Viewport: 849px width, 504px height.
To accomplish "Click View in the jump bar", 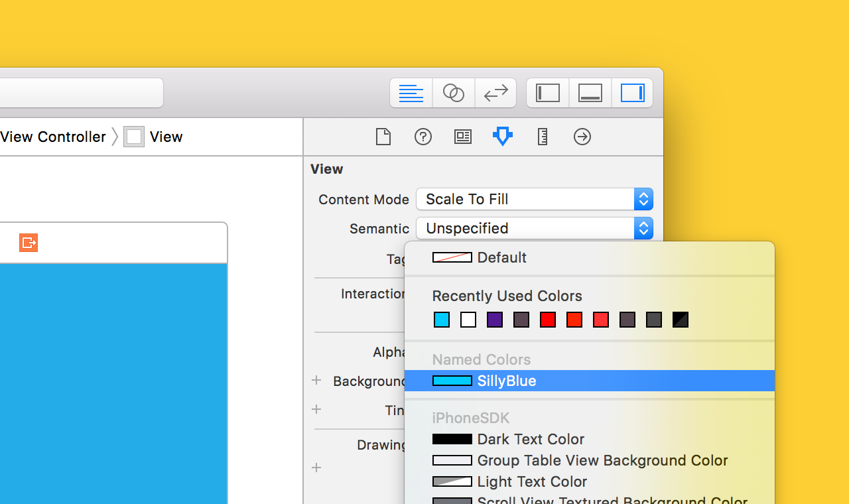I will [x=153, y=137].
